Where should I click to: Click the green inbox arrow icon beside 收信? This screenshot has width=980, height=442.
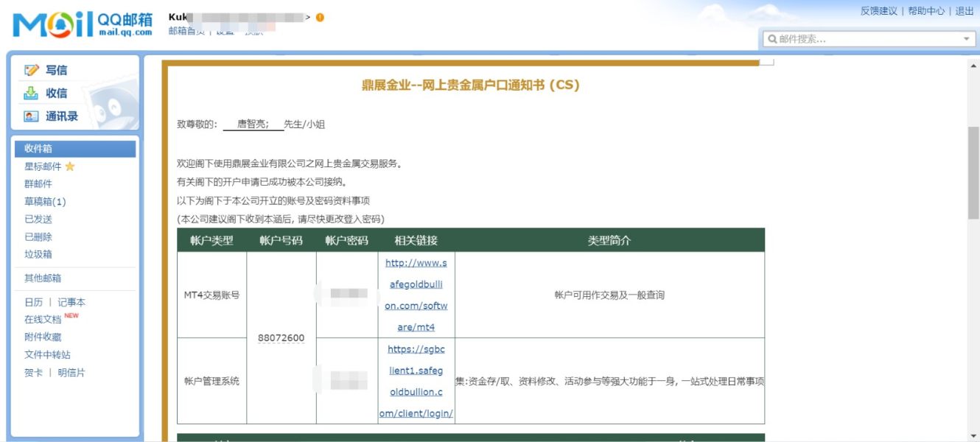[31, 94]
